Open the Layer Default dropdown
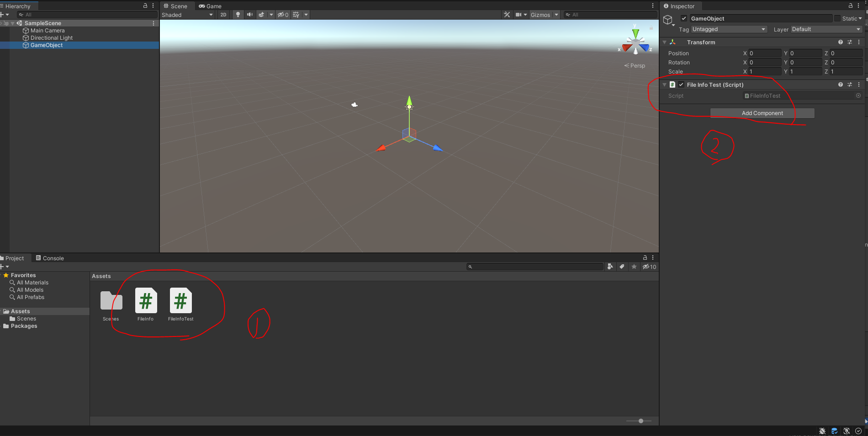Viewport: 868px width, 436px height. click(x=826, y=29)
